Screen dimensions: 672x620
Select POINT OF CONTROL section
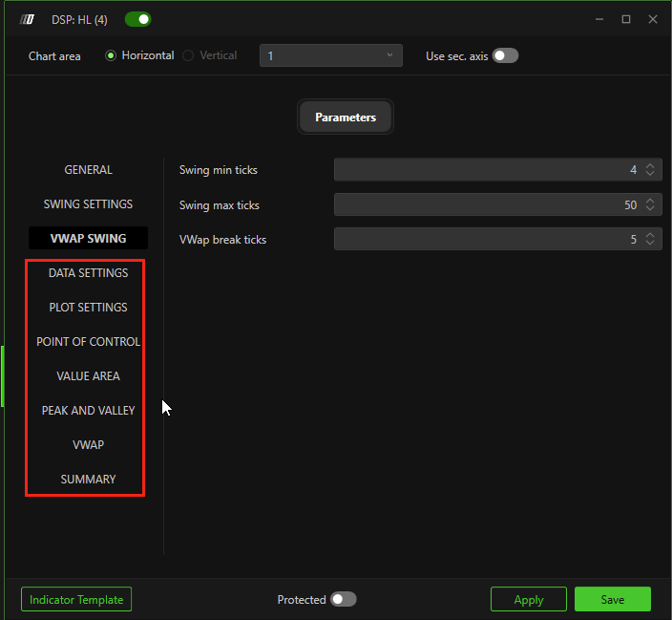pos(88,342)
